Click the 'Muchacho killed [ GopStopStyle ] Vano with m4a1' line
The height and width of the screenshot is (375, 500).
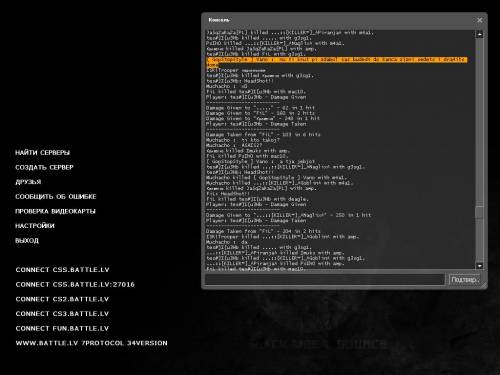tap(277, 178)
